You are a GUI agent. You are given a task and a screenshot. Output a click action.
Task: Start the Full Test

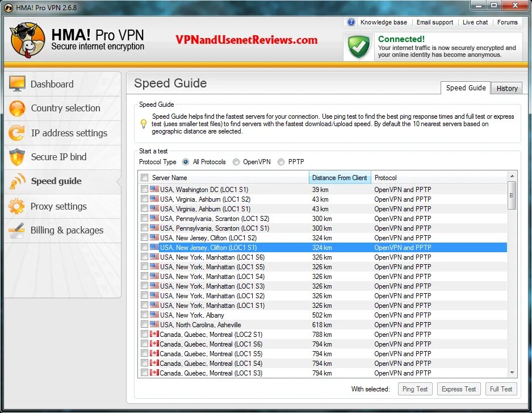point(501,389)
